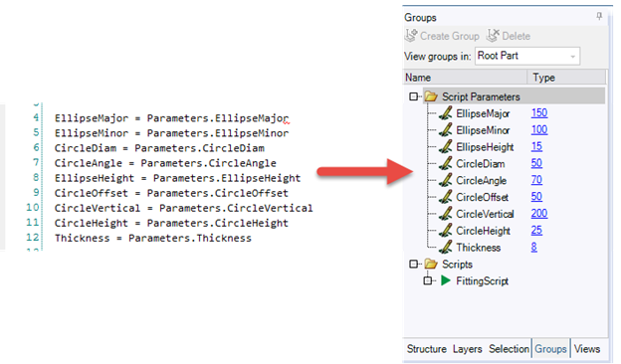Click the EllipseMajor parameter icon

[446, 113]
